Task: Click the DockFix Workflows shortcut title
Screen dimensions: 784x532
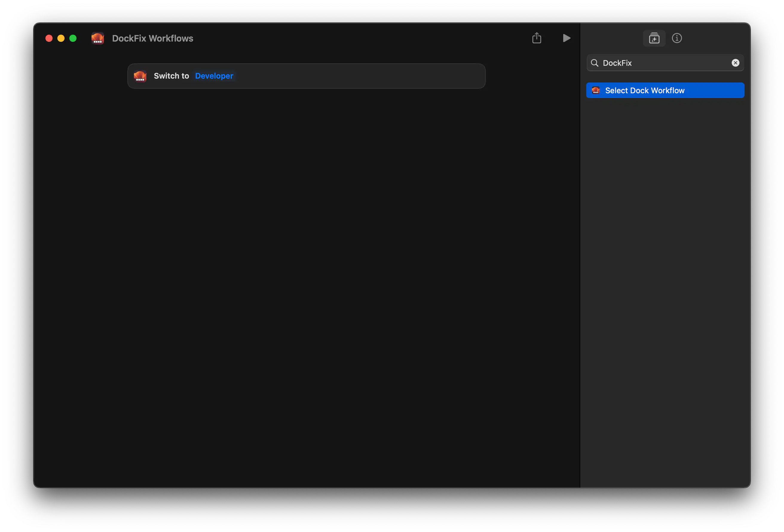Action: coord(152,39)
